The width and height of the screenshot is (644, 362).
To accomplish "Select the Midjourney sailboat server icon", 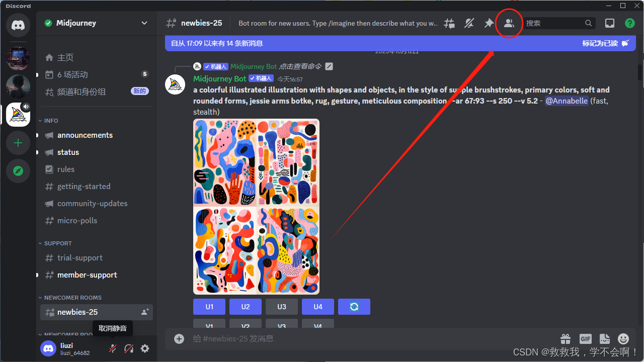I will coord(18,114).
